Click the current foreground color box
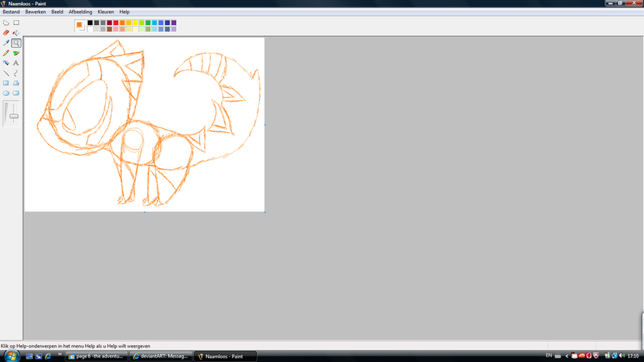 click(x=79, y=24)
